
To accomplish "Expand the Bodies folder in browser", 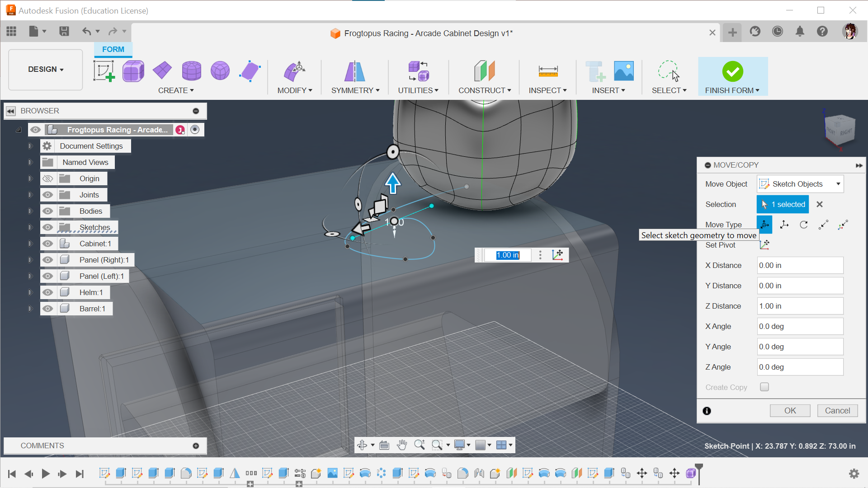I will coord(29,211).
